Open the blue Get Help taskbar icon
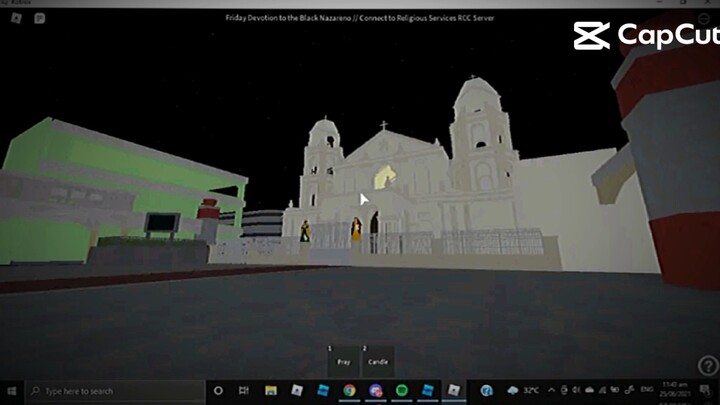 (486, 391)
